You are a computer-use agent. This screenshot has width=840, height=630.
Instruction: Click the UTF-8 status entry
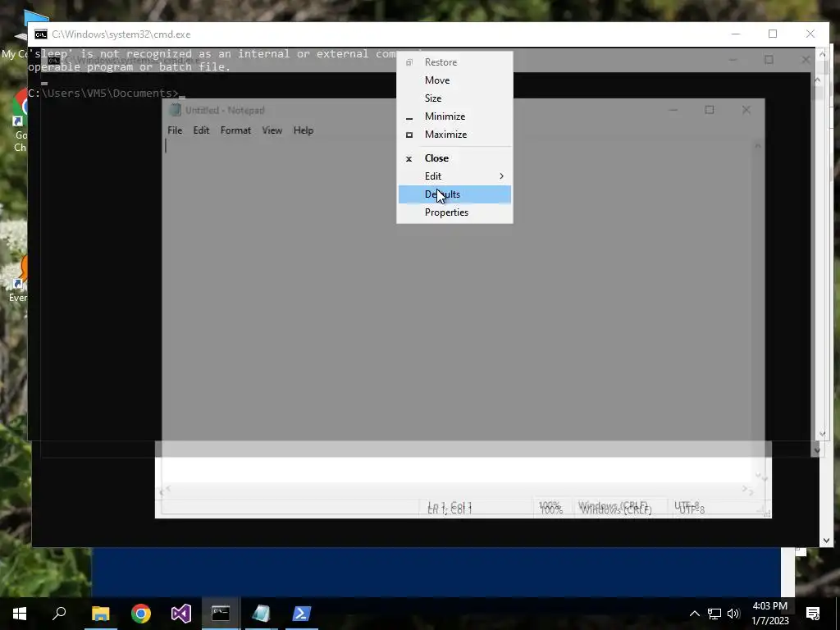tap(689, 507)
